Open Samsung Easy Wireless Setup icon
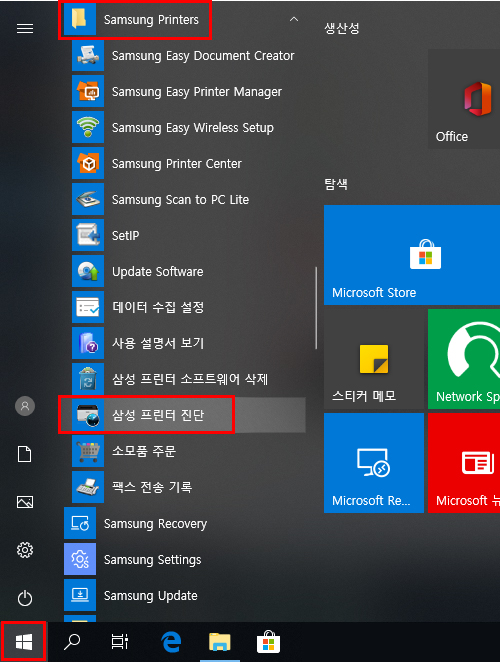This screenshot has width=500, height=662. coord(88,127)
